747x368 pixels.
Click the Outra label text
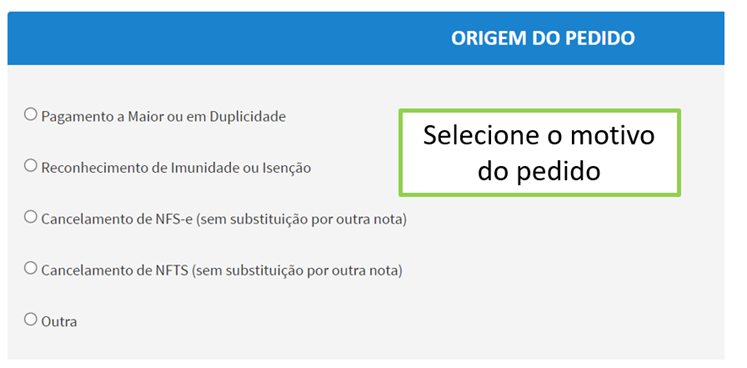pyautogui.click(x=59, y=322)
